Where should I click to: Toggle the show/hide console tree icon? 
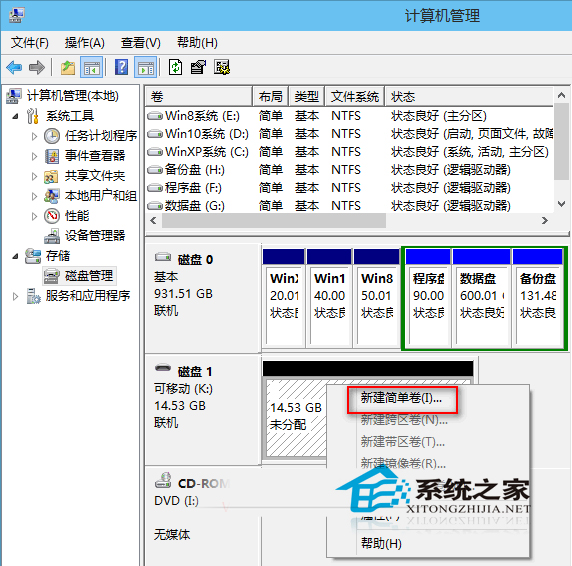pyautogui.click(x=92, y=67)
